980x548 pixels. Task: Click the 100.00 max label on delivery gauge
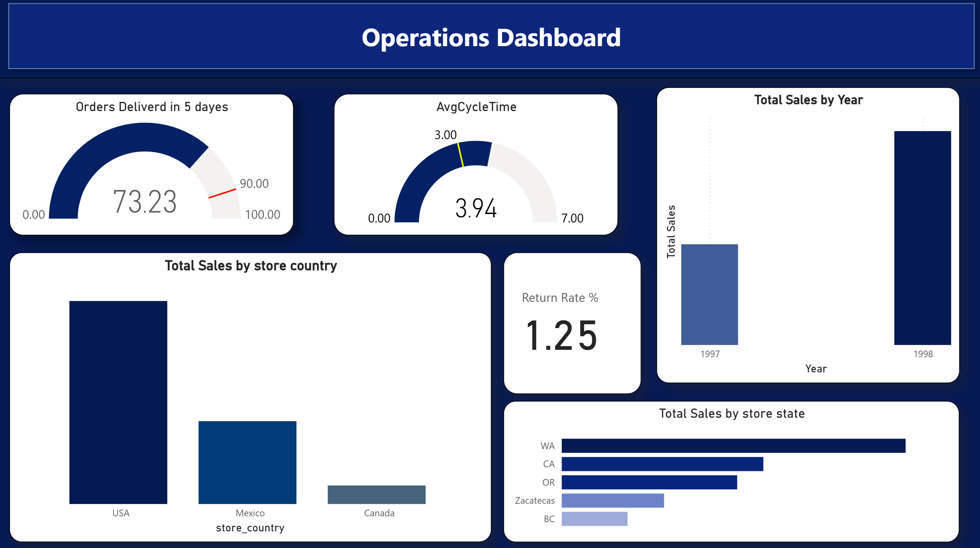tap(263, 215)
